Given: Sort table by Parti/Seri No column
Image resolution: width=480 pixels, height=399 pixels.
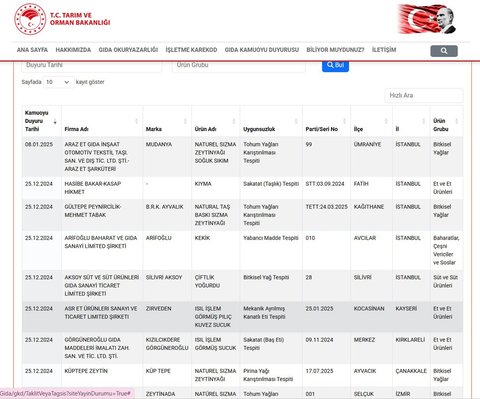Looking at the screenshot, I should click(x=344, y=121).
